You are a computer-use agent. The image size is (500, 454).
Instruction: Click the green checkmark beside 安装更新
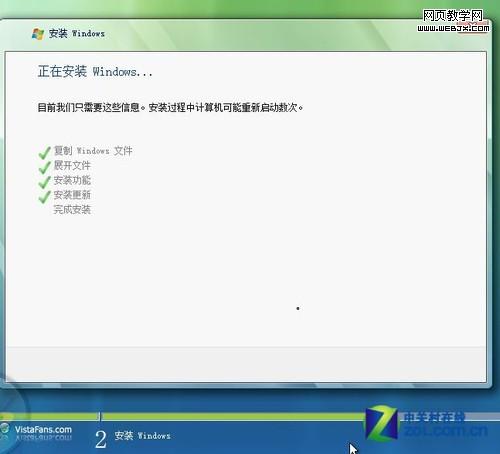pyautogui.click(x=44, y=197)
